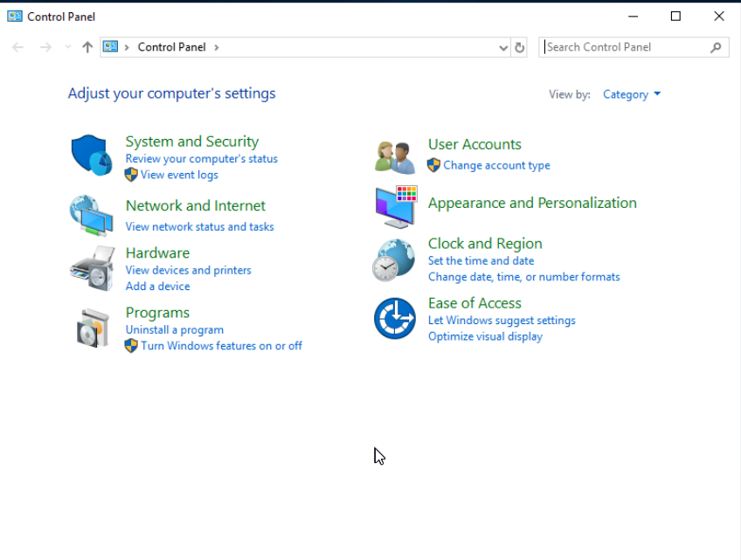Expand chevron before Control Panel breadcrumb

[126, 47]
